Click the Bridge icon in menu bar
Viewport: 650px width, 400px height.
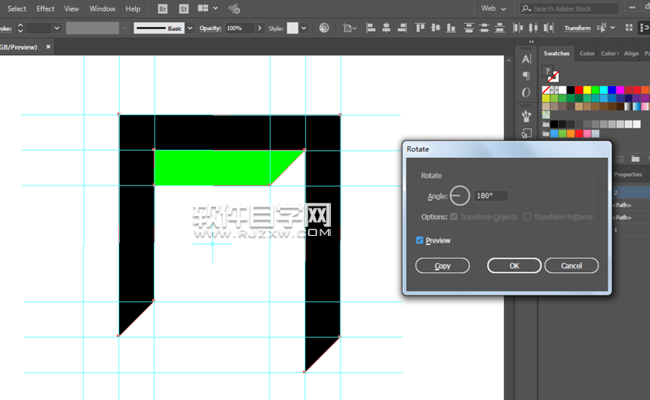[x=165, y=8]
